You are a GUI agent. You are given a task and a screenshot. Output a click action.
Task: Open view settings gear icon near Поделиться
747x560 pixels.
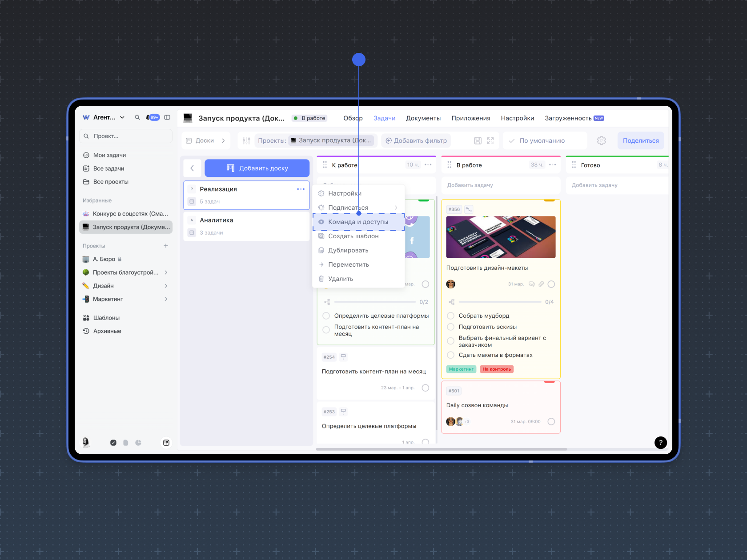pyautogui.click(x=601, y=140)
